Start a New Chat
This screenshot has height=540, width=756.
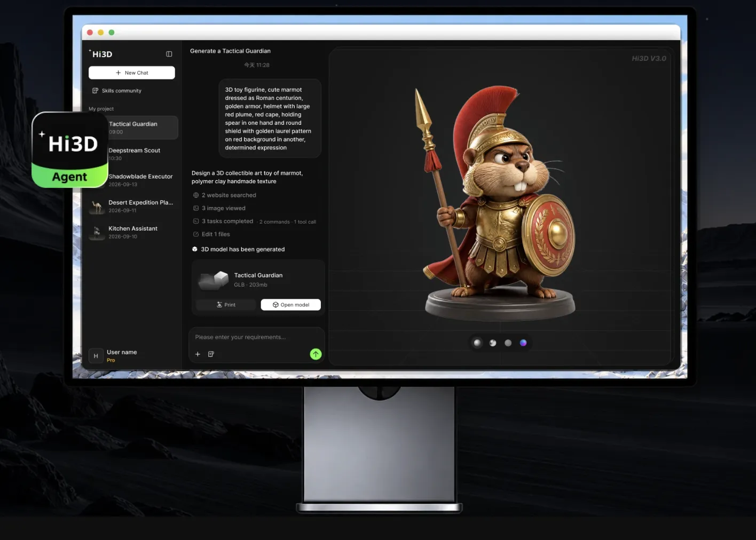coord(132,73)
